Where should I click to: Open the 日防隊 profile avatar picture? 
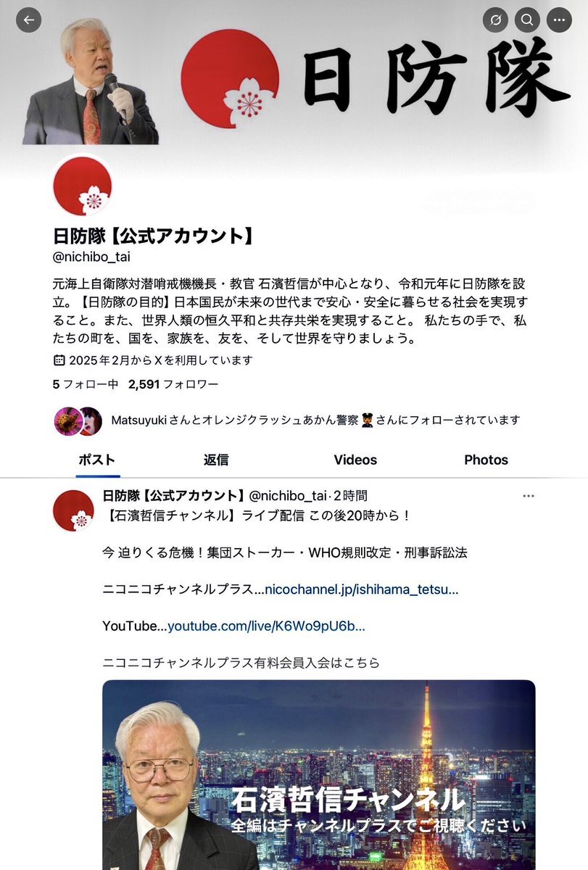[x=83, y=186]
